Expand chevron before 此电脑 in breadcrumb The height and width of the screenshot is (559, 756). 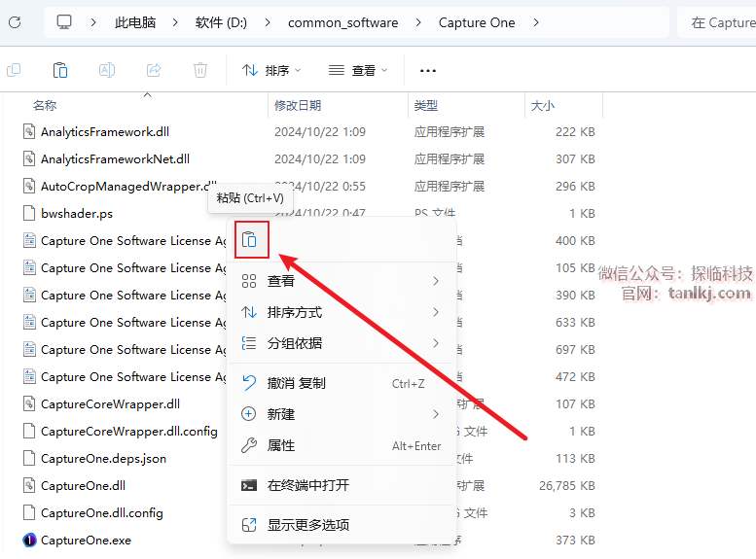tap(93, 22)
